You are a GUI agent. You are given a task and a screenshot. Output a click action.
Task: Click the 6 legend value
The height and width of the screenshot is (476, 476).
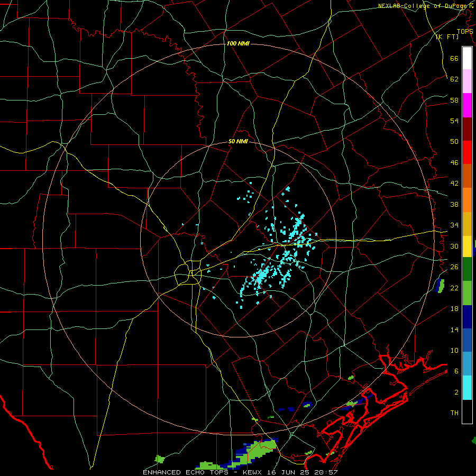pos(456,371)
